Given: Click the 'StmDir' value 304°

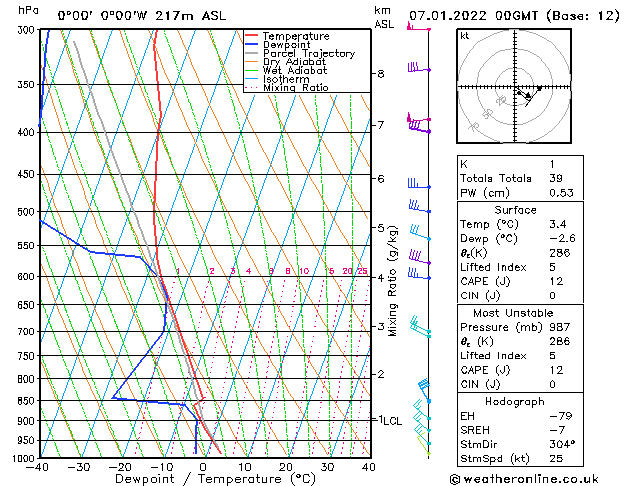Looking at the screenshot, I should 562,444.
